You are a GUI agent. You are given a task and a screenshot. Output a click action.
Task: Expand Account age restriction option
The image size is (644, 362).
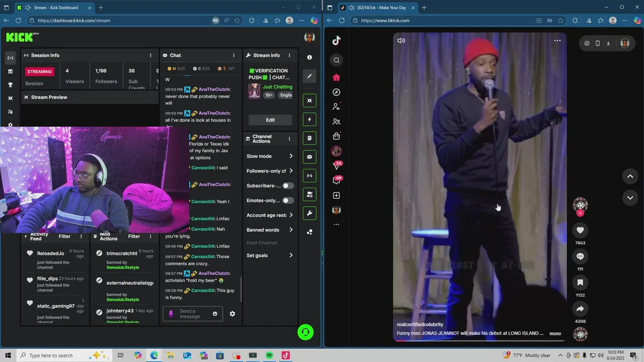[269, 215]
